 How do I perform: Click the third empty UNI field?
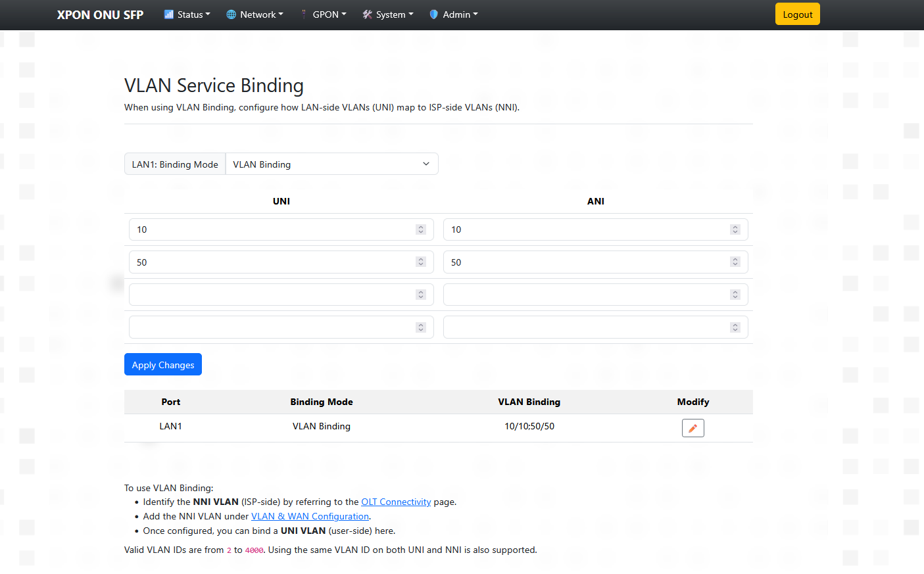click(281, 295)
